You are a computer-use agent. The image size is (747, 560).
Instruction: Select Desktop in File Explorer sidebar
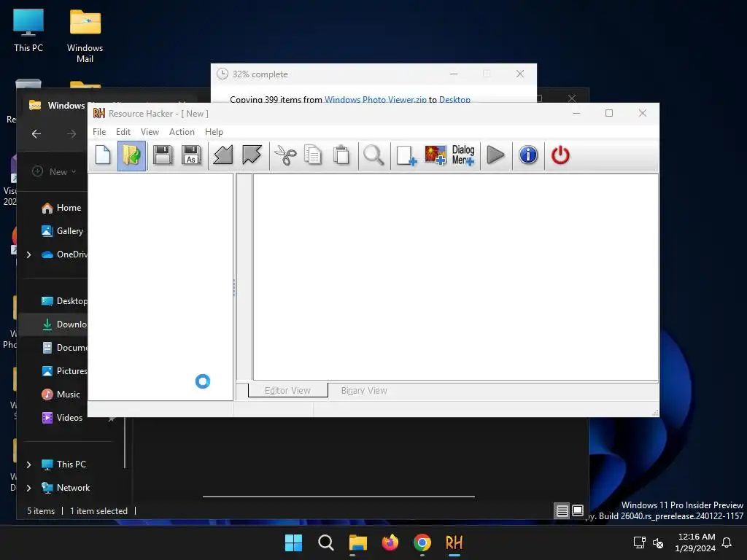(64, 301)
